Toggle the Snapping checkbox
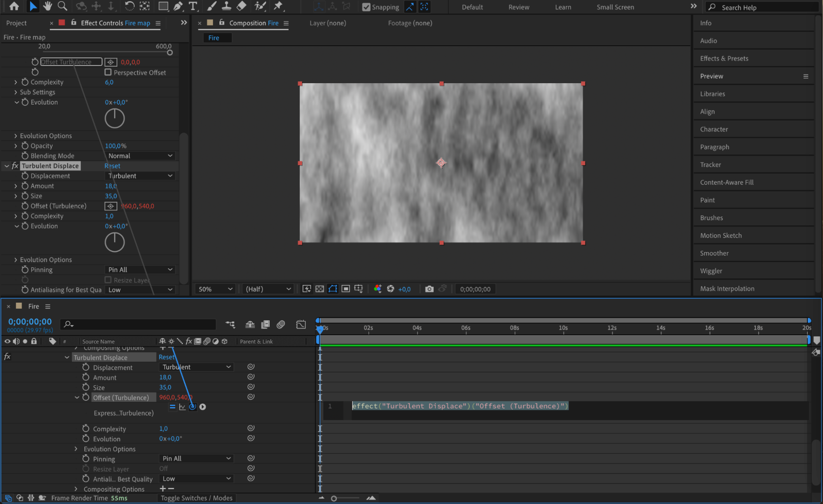Viewport: 823px width, 504px height. coord(366,7)
